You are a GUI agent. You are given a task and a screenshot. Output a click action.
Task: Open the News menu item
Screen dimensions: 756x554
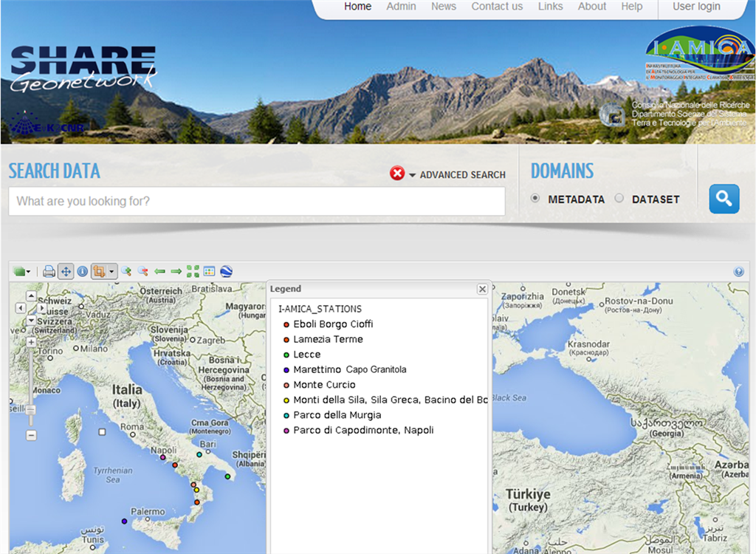pyautogui.click(x=443, y=6)
